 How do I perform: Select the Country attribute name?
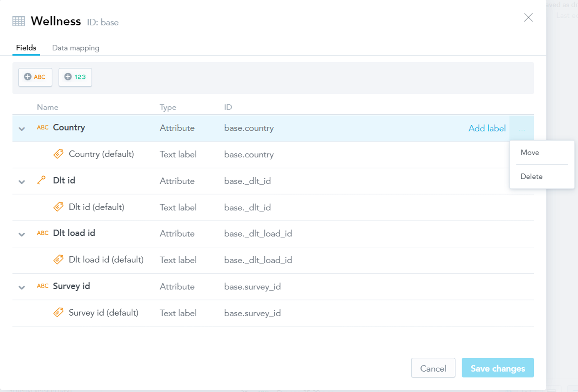(69, 128)
